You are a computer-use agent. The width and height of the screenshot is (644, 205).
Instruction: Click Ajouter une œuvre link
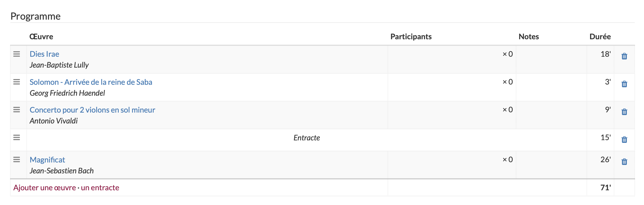coord(45,188)
